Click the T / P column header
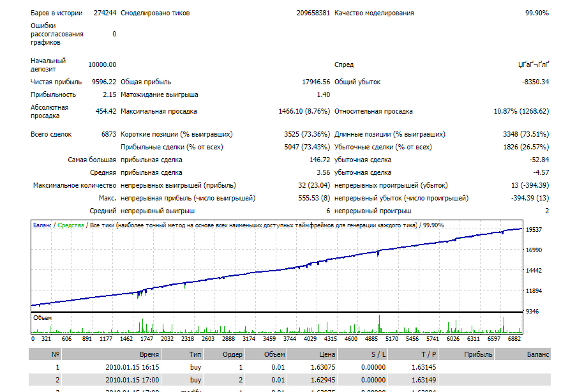The image size is (561, 392). (x=413, y=354)
